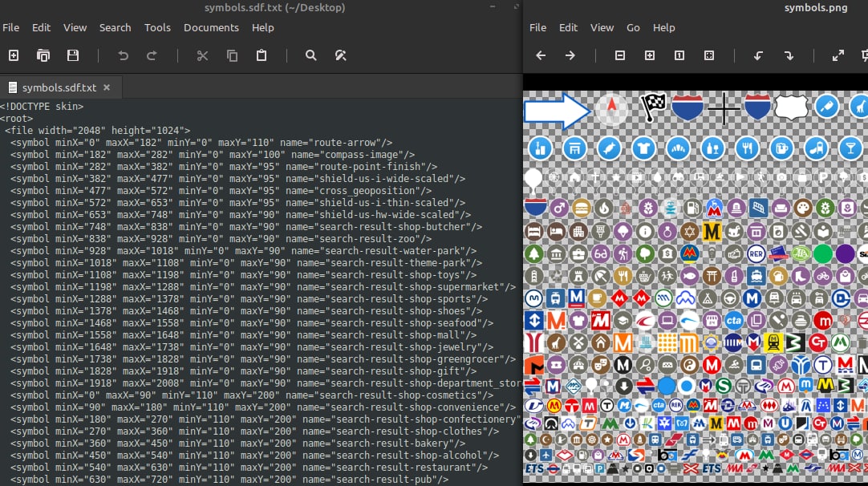Viewport: 868px width, 486px height.
Task: Click the open file icon in editor toolbar
Action: click(43, 55)
